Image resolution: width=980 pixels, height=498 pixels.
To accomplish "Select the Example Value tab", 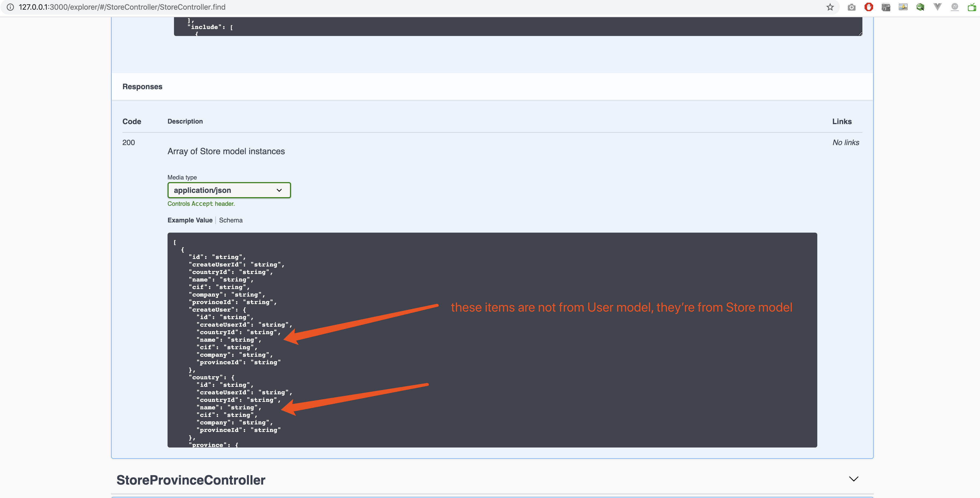I will click(x=190, y=220).
